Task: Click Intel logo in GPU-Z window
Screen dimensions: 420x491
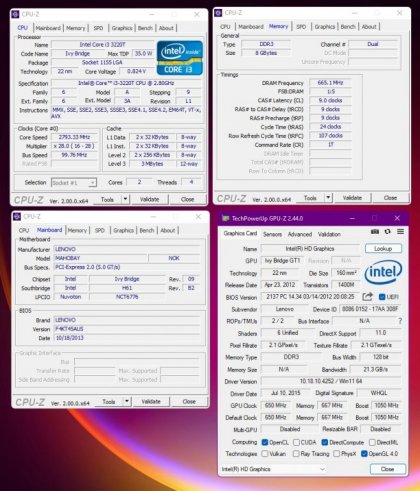Action: [x=383, y=272]
